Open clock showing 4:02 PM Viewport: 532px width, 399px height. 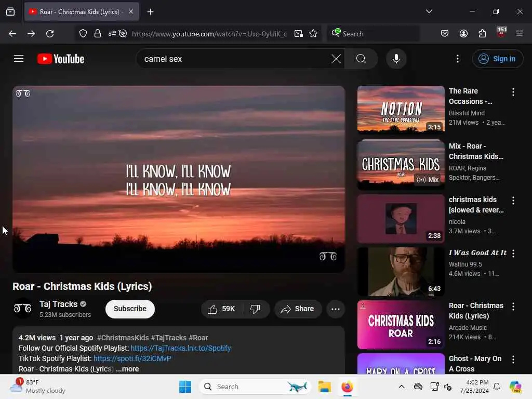(x=474, y=387)
